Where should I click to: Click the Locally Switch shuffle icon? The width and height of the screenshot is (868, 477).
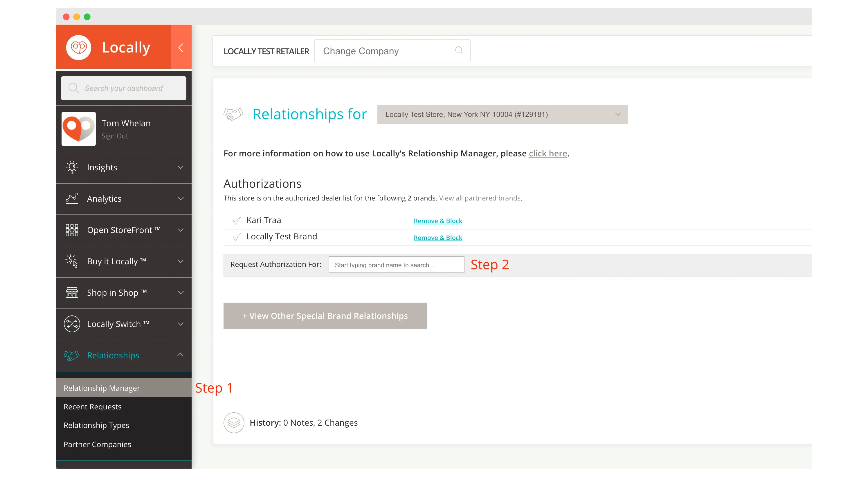pos(72,324)
